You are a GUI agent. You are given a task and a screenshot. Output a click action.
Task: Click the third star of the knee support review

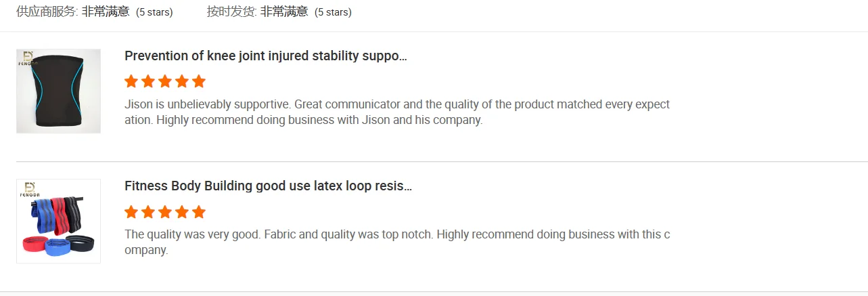165,82
